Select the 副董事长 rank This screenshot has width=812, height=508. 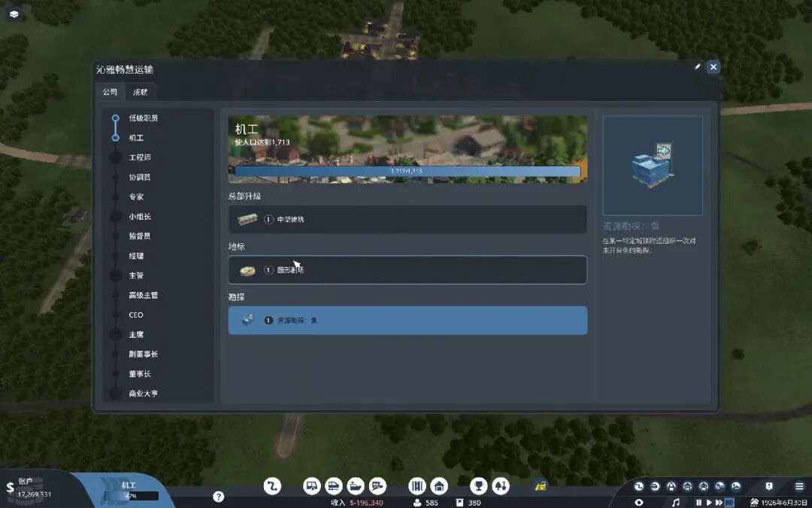pos(144,354)
